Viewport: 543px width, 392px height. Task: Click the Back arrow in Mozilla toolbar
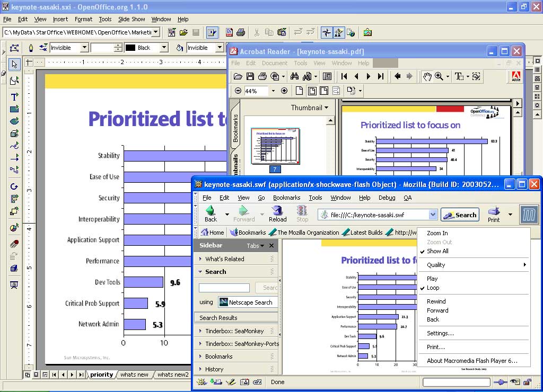tap(211, 213)
